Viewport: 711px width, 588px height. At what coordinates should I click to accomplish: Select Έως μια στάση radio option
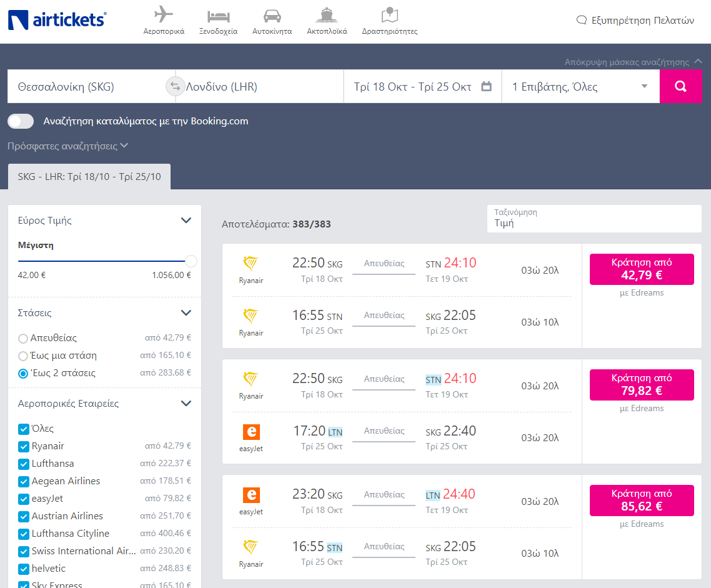(22, 356)
